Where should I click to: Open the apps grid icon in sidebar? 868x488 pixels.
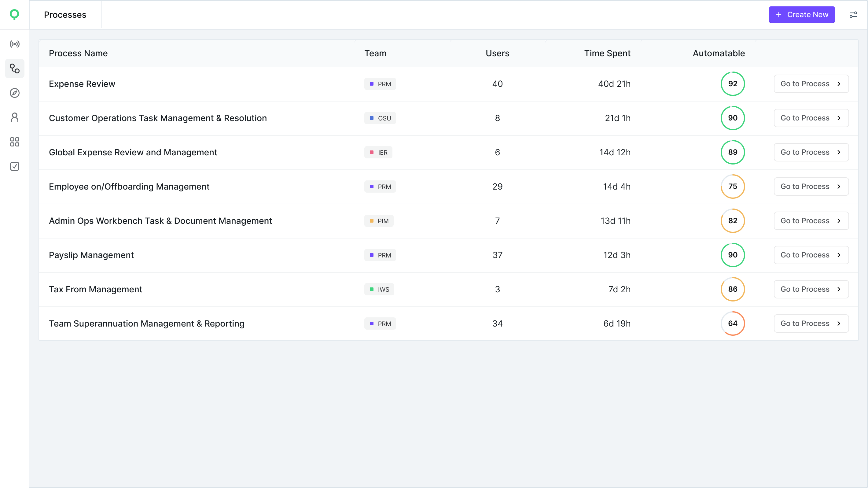14,142
